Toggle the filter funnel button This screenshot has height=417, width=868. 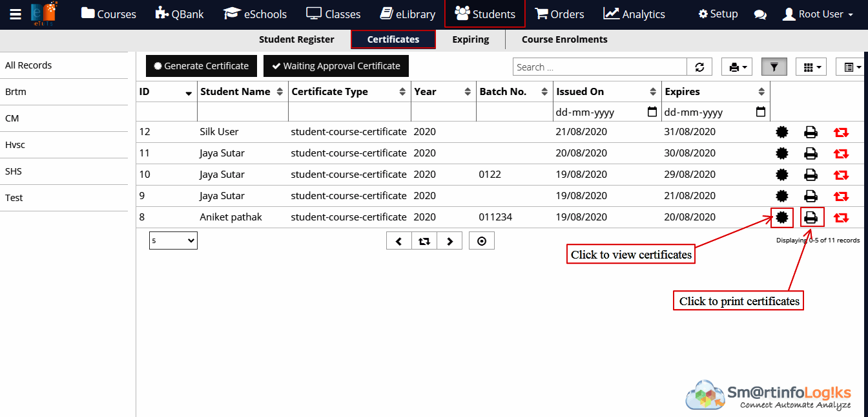[x=774, y=67]
